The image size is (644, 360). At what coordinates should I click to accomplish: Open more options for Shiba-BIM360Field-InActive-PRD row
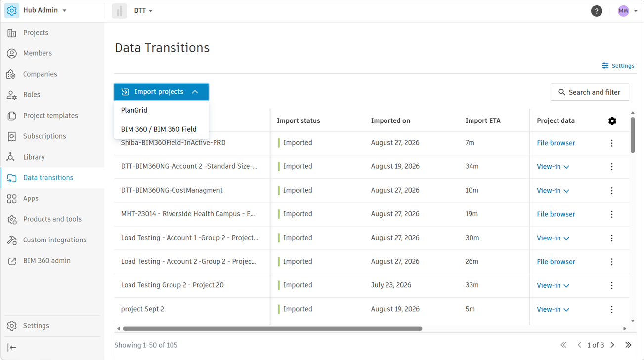coord(612,143)
